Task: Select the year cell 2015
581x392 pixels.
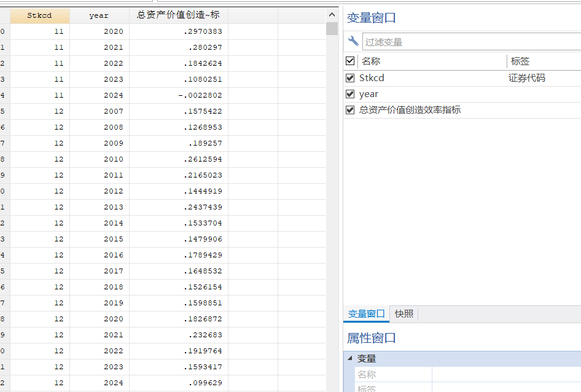Action: click(x=99, y=239)
